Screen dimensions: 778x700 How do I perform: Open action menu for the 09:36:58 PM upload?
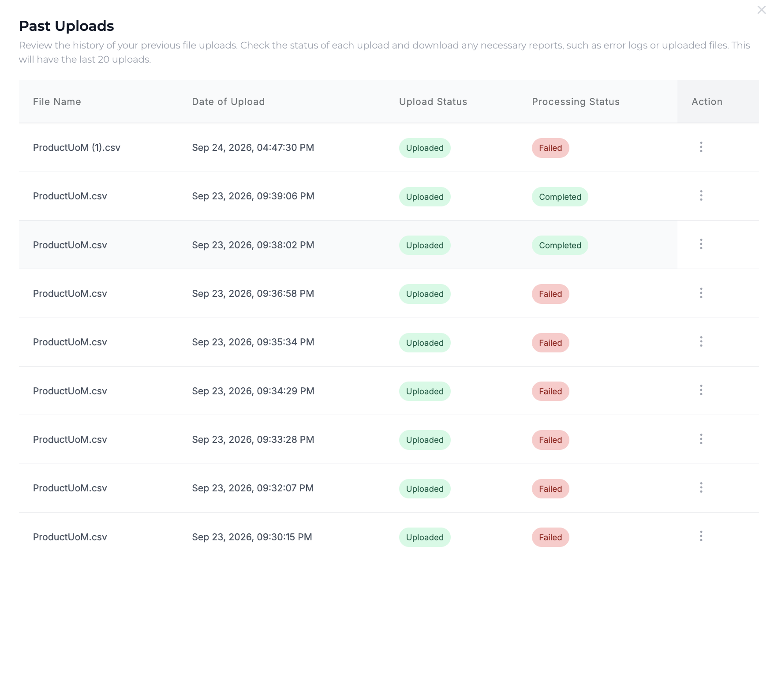tap(701, 293)
